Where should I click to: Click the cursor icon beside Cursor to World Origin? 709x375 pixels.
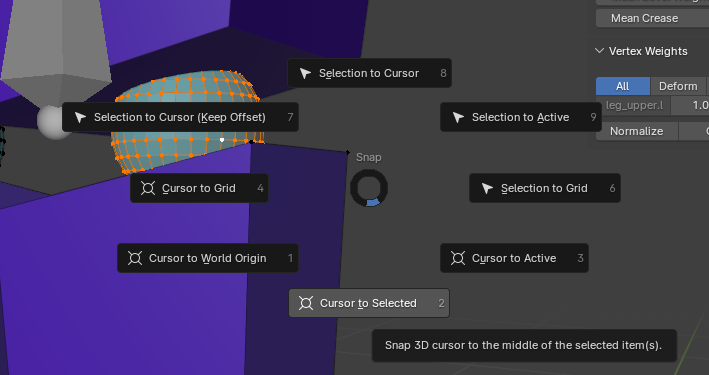(135, 258)
